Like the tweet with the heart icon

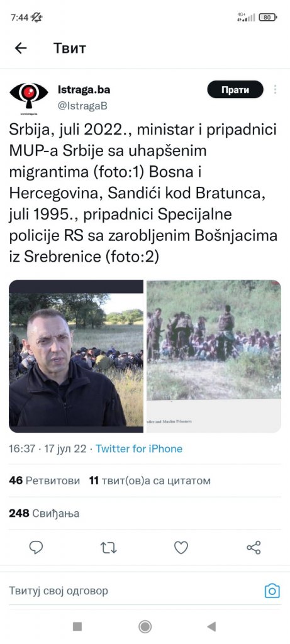coord(181,548)
